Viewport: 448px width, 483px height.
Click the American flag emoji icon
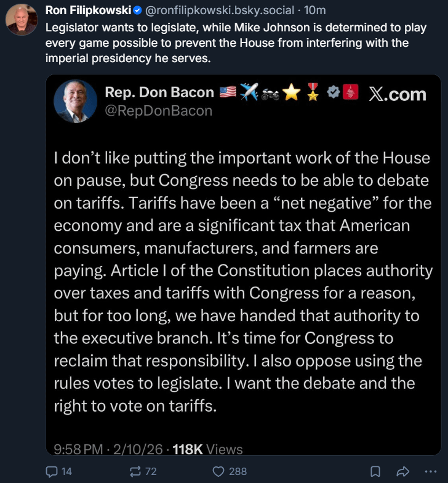[227, 92]
